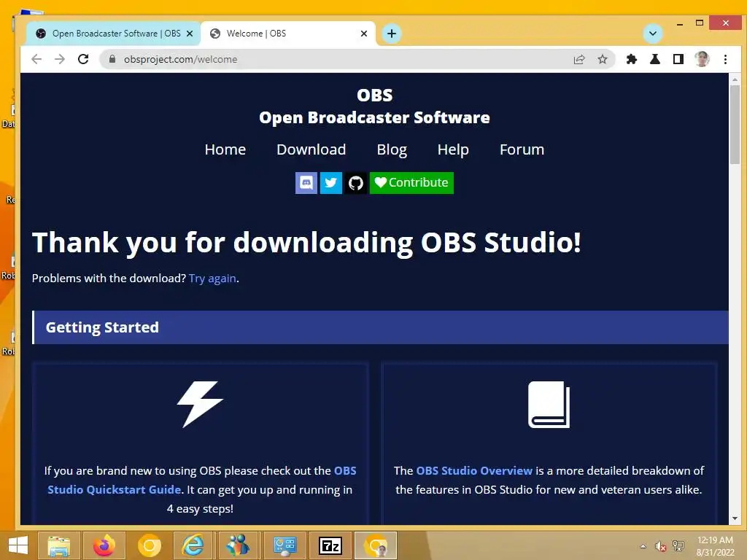747x560 pixels.
Task: Click the page scrollbar up arrow
Action: coord(735,79)
